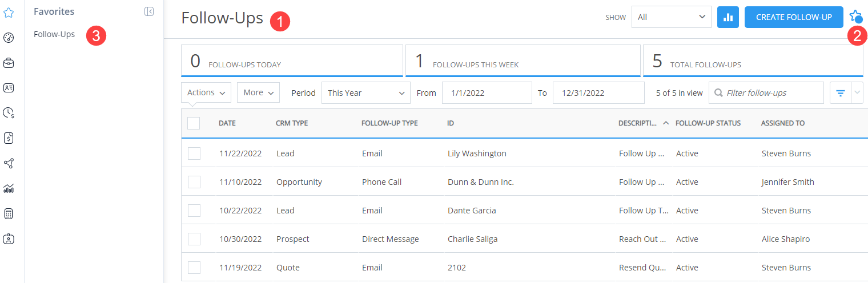Click the ID 2102 cell
Screen dimensions: 868x283
pos(457,268)
